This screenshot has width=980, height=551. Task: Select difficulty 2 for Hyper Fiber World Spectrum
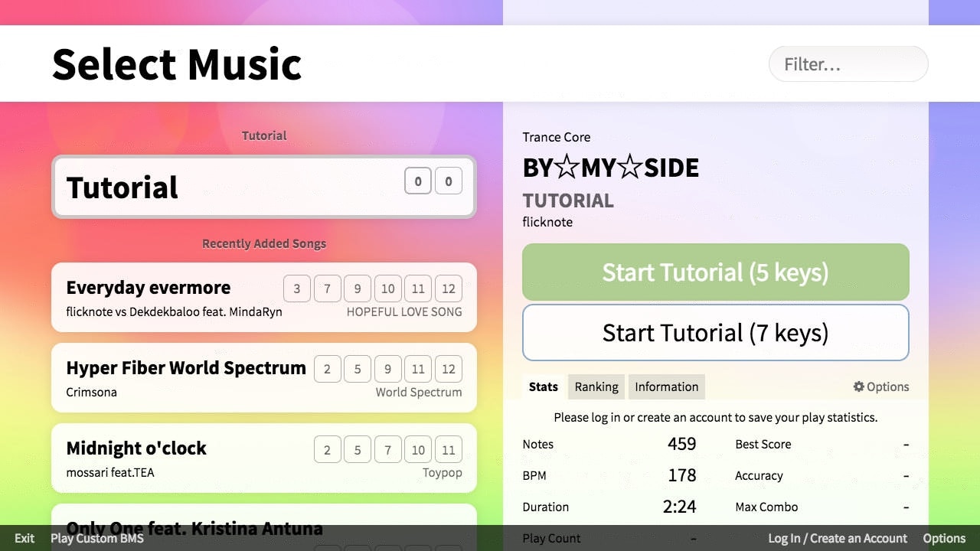pyautogui.click(x=328, y=369)
